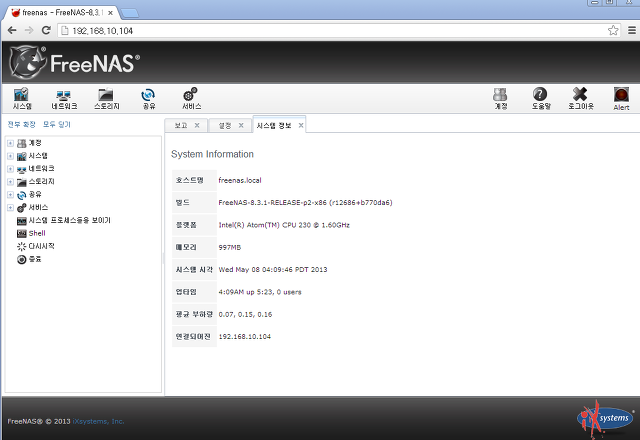Click the build value FreeNAS-8.3.1-RELEASE-p2-x86
Viewport: 640px width, 440px height.
pos(305,202)
